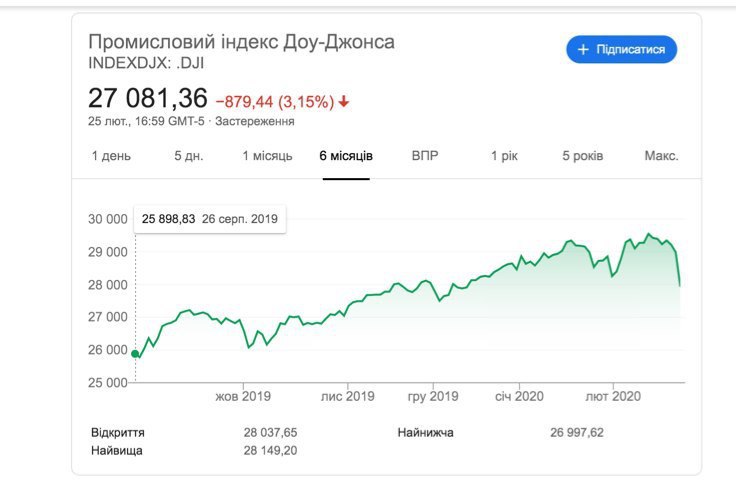The height and width of the screenshot is (489, 737).
Task: Show the 1 рік chart range
Action: (504, 156)
